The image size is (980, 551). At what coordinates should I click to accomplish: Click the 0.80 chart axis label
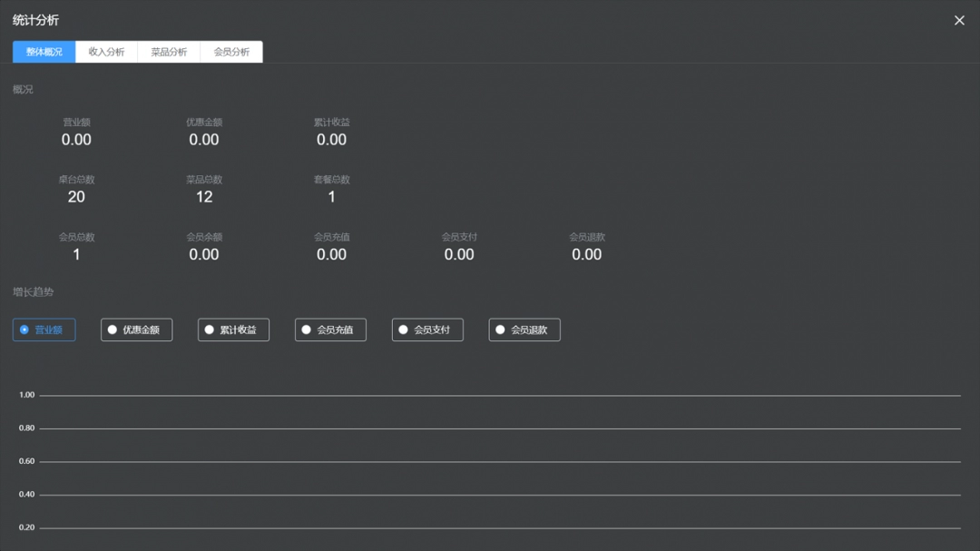tap(27, 428)
